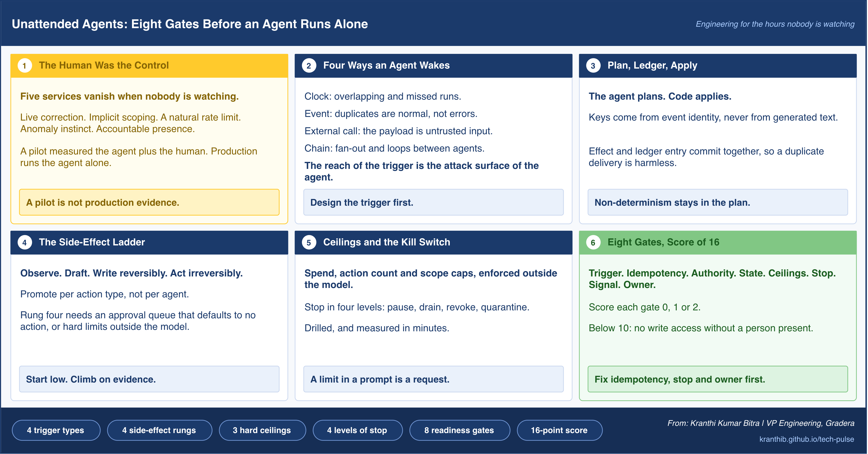Click the 'Fix idempotency, stop and owner first.' callout
Viewport: 868px width, 454px height.
tap(718, 379)
